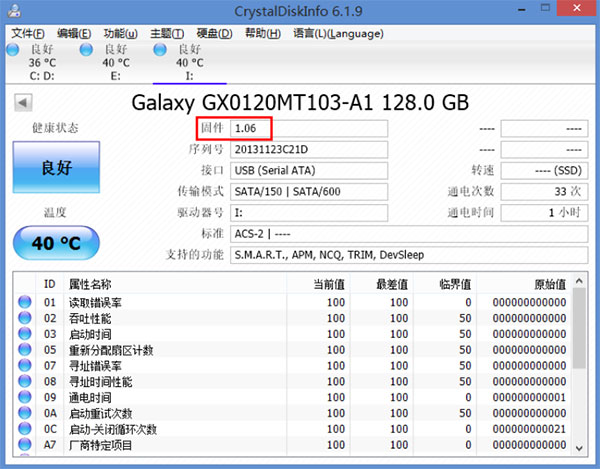Click the scroll up arrow of attribute list
The image size is (600, 469).
579,282
